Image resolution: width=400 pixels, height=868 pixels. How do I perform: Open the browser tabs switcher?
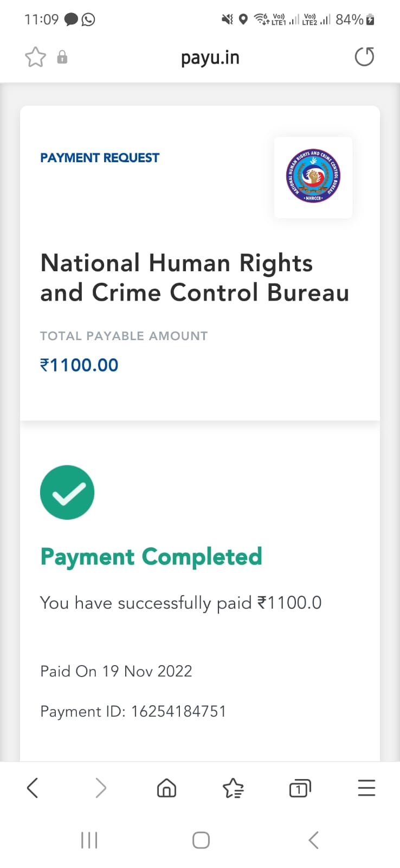click(300, 788)
